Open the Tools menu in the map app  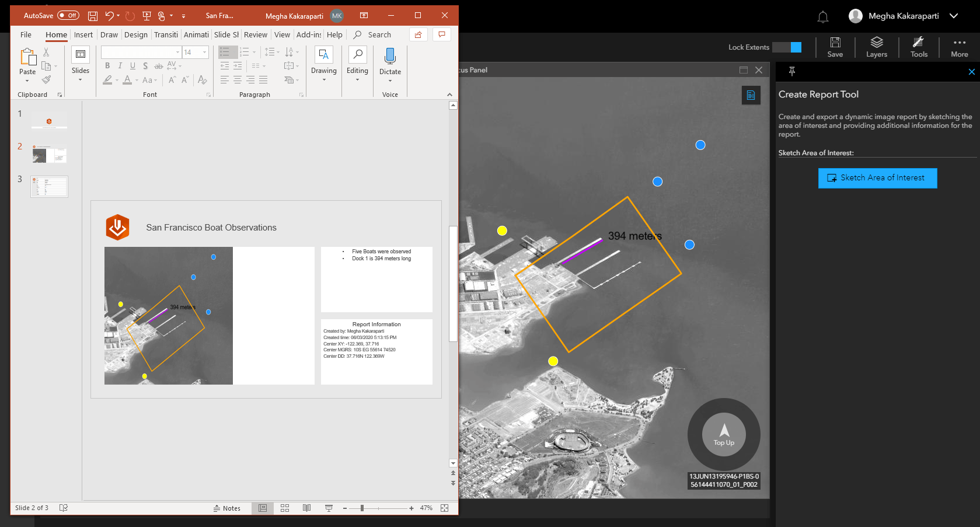tap(918, 47)
